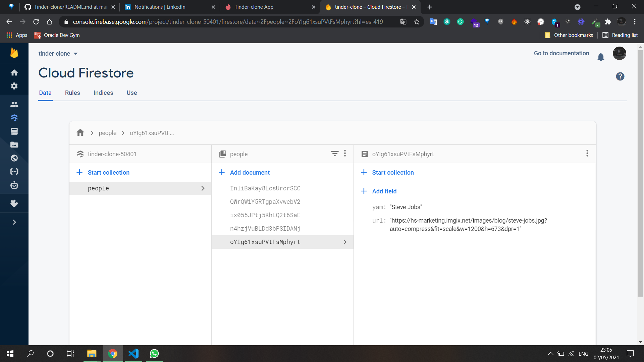Open document options three-dot menu
Viewport: 644px width, 362px height.
(587, 154)
